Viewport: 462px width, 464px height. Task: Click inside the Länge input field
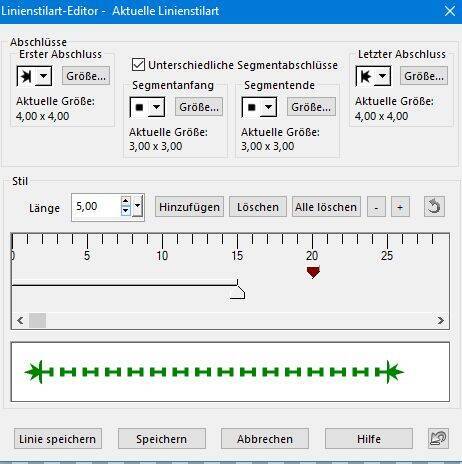97,207
